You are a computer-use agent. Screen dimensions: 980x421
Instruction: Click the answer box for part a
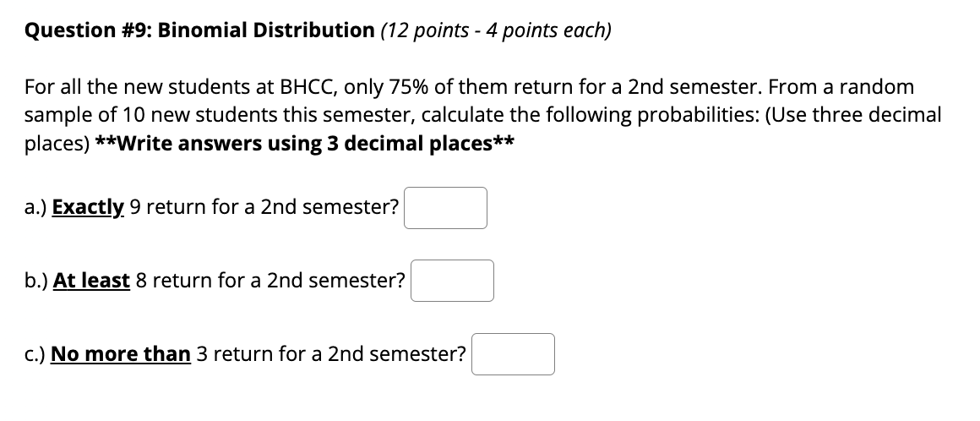pyautogui.click(x=445, y=208)
